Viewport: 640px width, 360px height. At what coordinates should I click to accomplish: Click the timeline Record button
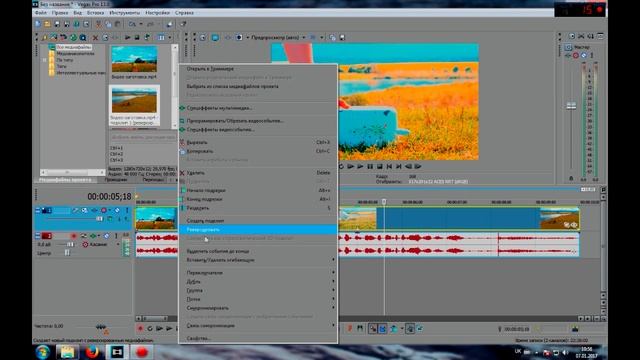click(140, 329)
